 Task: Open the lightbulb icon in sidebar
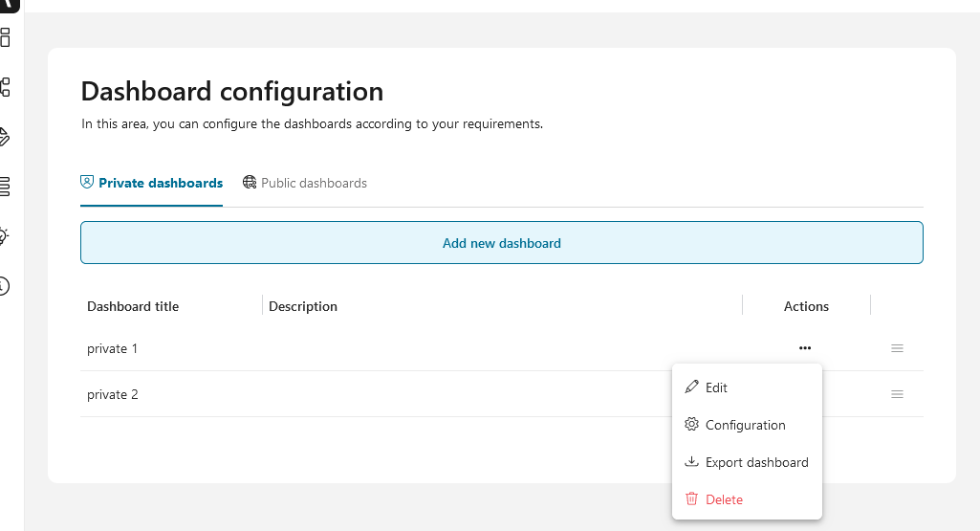point(5,236)
